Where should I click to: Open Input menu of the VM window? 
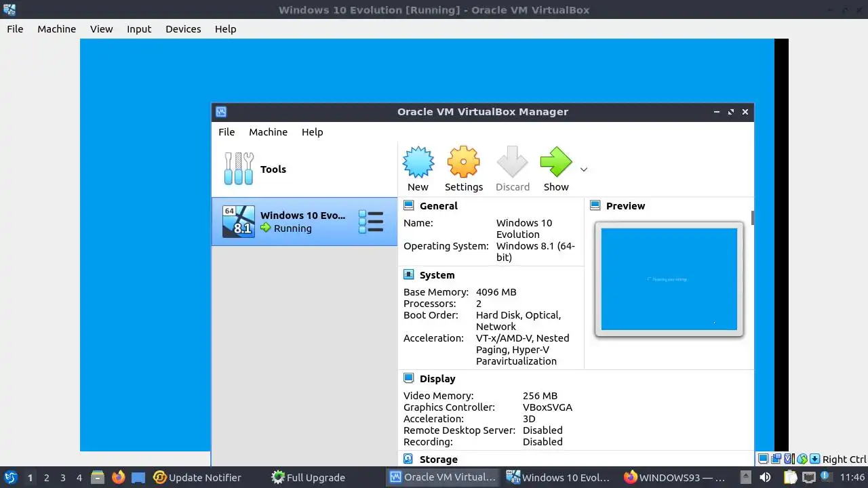click(x=139, y=29)
